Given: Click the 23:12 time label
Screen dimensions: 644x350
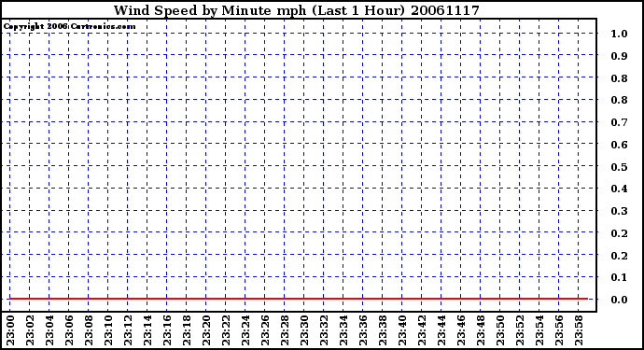Looking at the screenshot, I should pos(128,330).
